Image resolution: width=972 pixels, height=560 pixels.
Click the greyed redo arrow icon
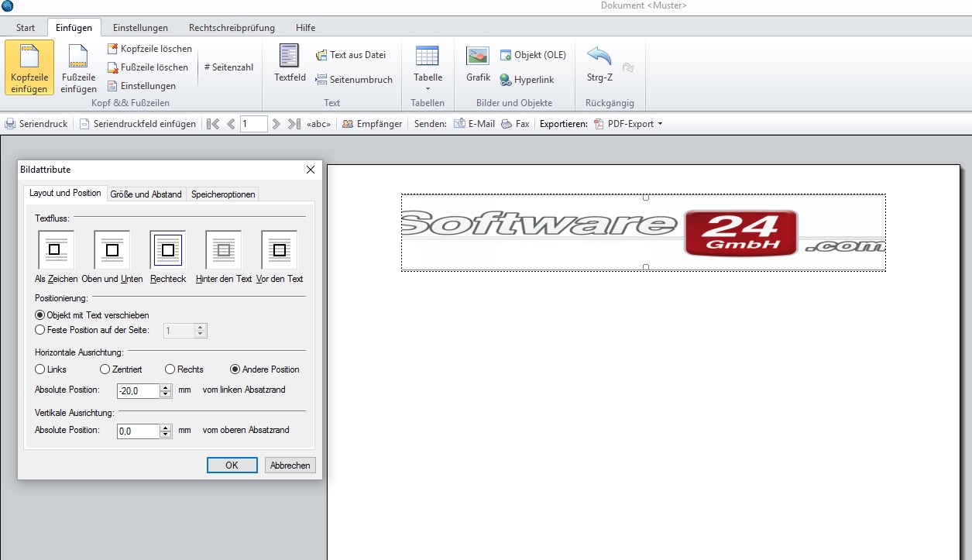pos(628,68)
